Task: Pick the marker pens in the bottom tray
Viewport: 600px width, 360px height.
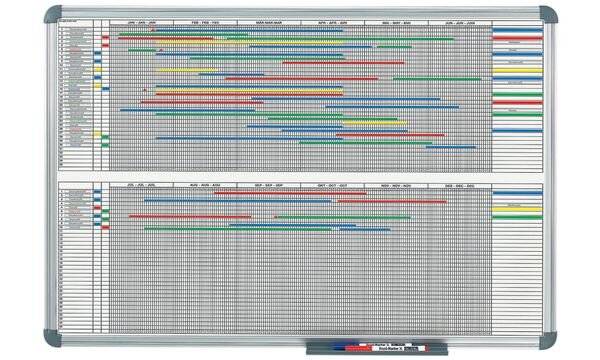Action: click(379, 348)
